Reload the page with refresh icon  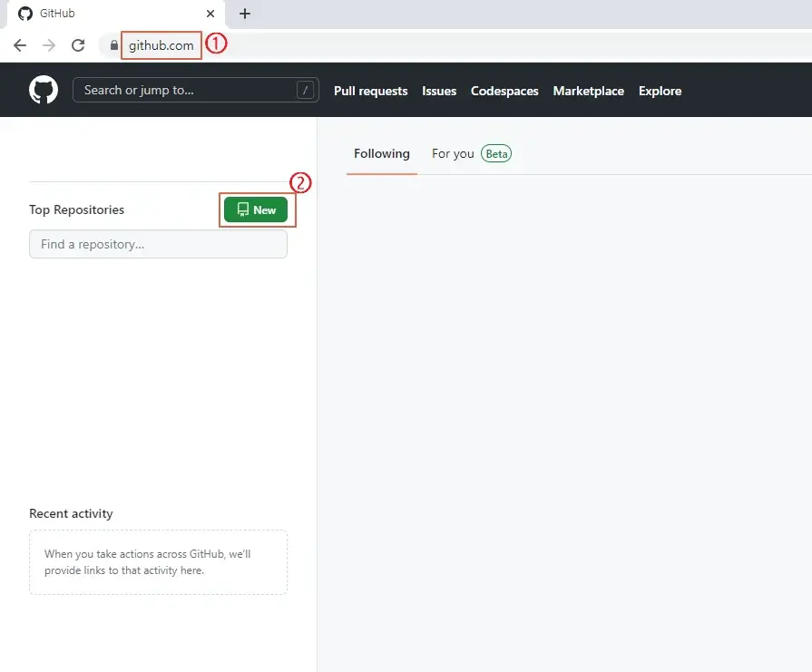(78, 45)
